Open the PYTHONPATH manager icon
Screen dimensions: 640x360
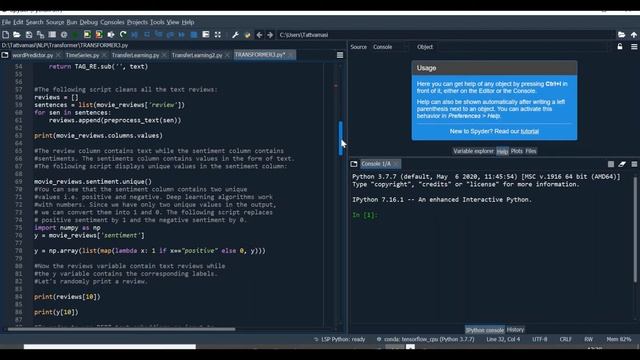tap(247, 35)
